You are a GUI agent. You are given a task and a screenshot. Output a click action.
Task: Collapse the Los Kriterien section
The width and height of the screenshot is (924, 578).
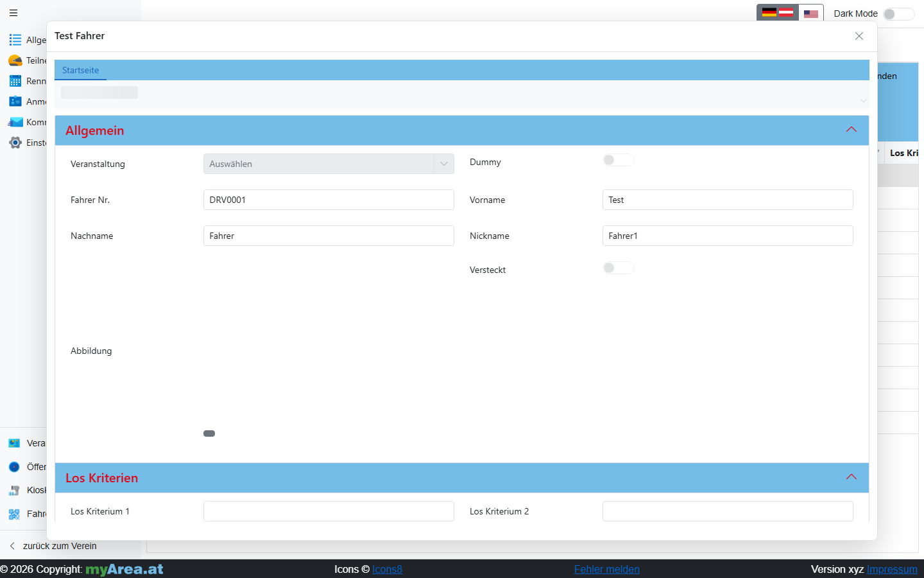pos(851,477)
